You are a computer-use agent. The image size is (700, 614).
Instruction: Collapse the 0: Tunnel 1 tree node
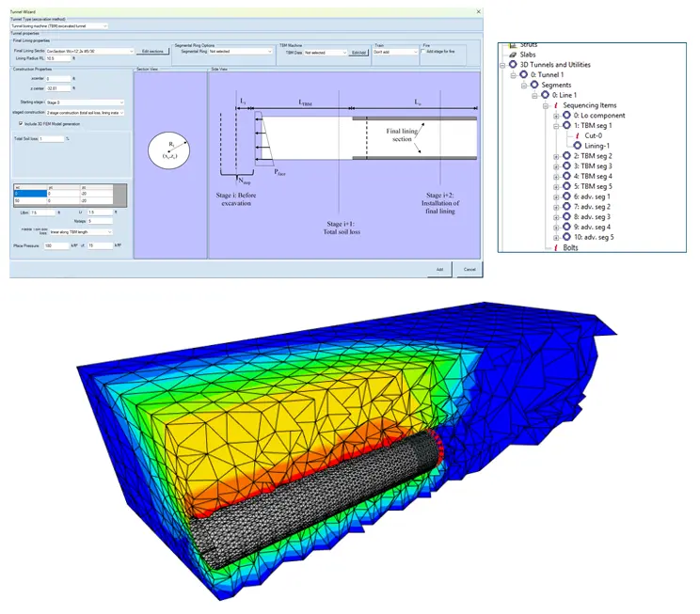(513, 75)
